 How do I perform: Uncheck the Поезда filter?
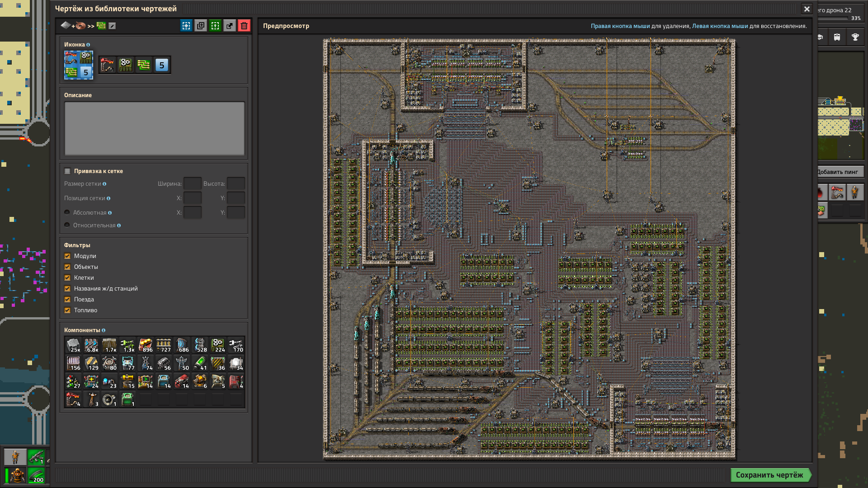click(67, 300)
